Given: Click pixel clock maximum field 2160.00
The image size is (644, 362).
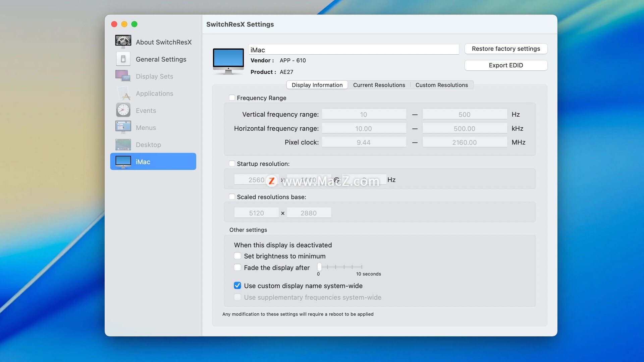Looking at the screenshot, I should (x=465, y=142).
